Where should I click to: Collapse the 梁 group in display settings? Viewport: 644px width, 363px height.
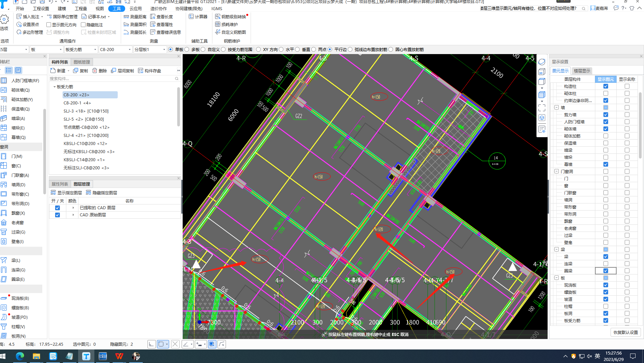[556, 249]
